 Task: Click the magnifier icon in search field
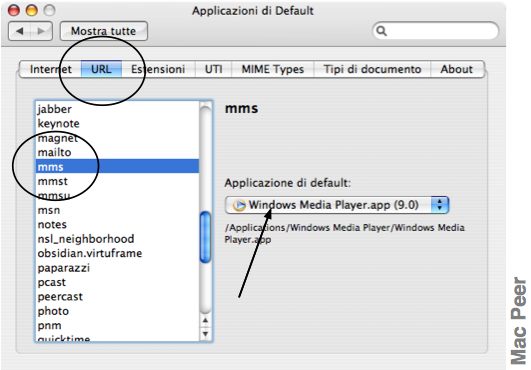[x=381, y=31]
